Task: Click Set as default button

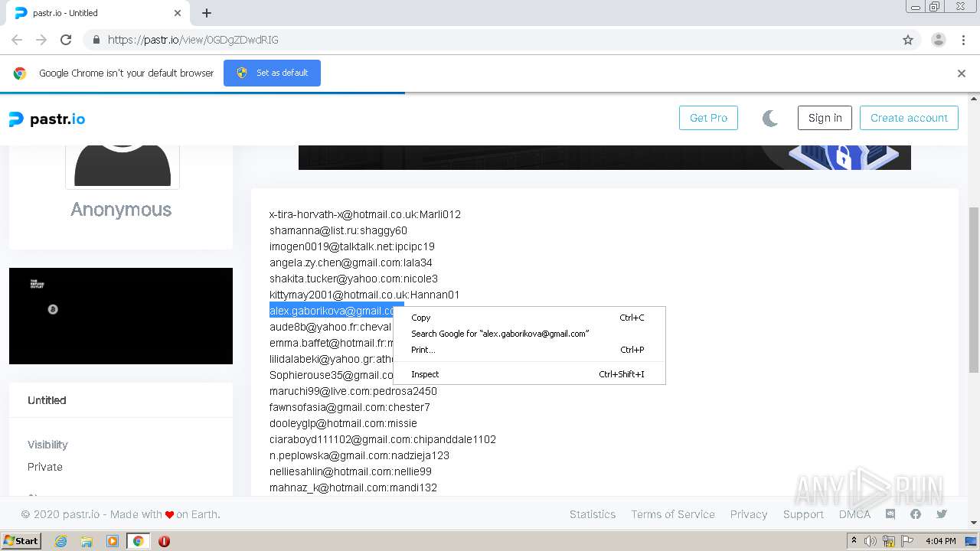Action: 272,73
